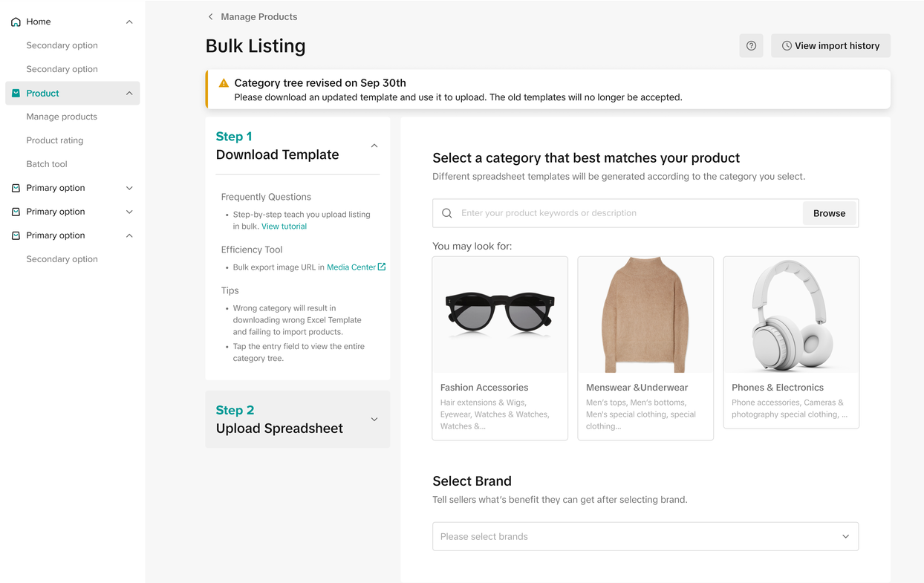This screenshot has width=924, height=583.
Task: Click the yellow warning triangle icon
Action: [x=224, y=83]
